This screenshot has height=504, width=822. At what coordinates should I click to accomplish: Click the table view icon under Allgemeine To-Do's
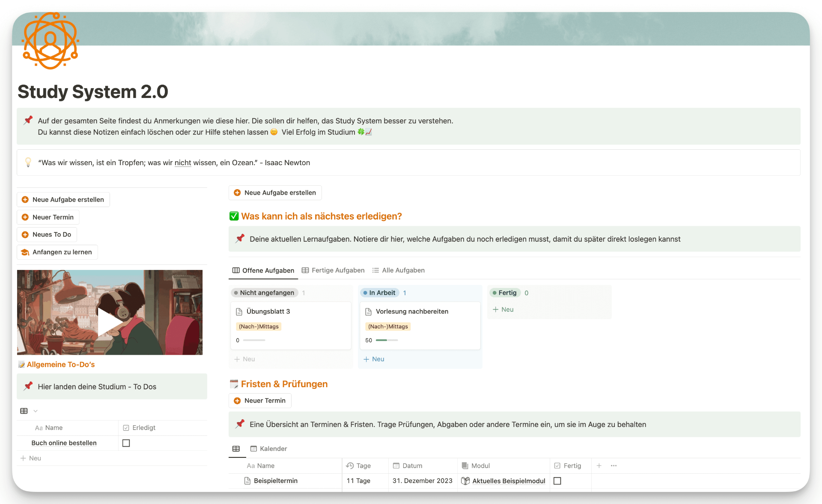coord(24,411)
